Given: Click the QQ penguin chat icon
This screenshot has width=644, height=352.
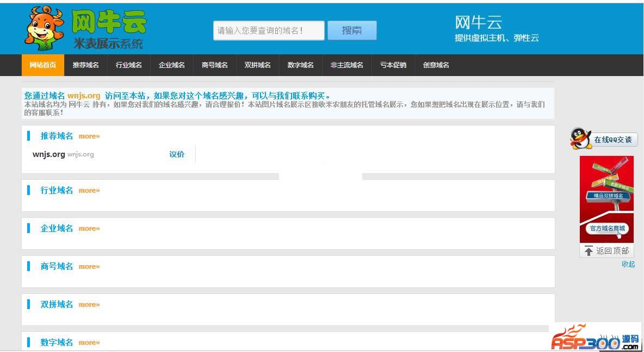Looking at the screenshot, I should pos(580,139).
